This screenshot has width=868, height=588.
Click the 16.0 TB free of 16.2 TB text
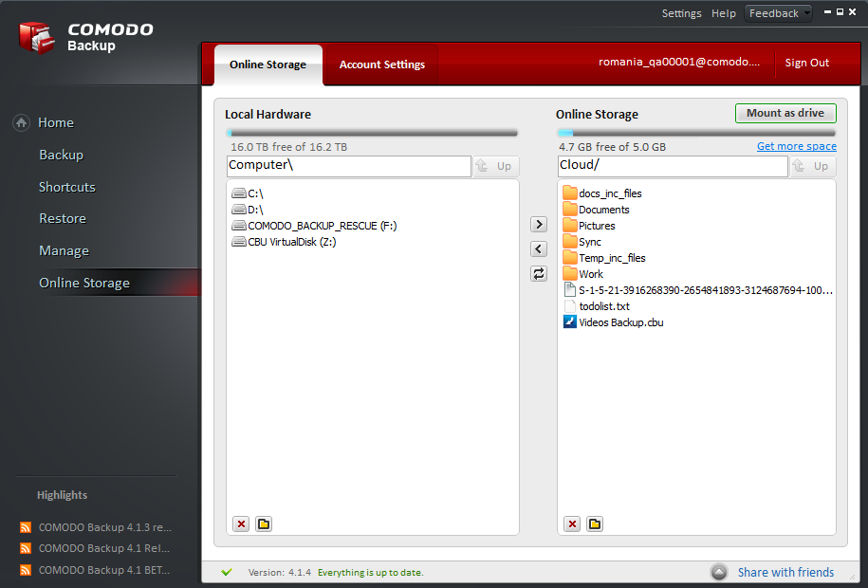pyautogui.click(x=289, y=147)
